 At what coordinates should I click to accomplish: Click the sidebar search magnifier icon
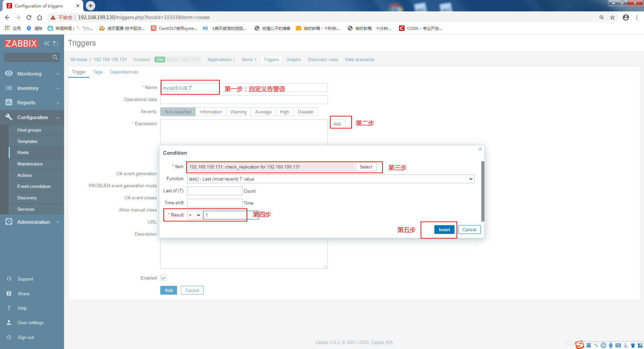[x=55, y=57]
